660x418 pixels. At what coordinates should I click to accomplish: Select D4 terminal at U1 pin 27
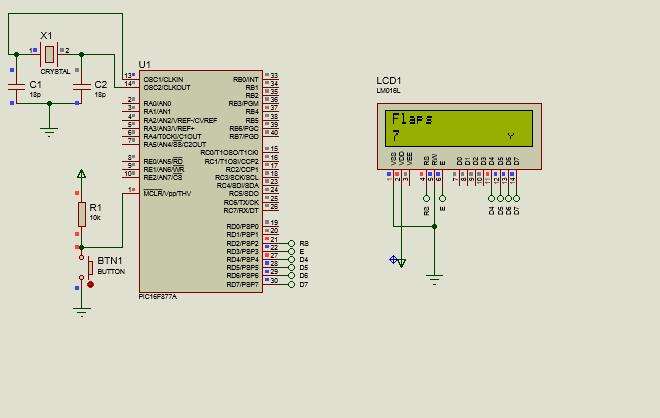click(x=291, y=259)
